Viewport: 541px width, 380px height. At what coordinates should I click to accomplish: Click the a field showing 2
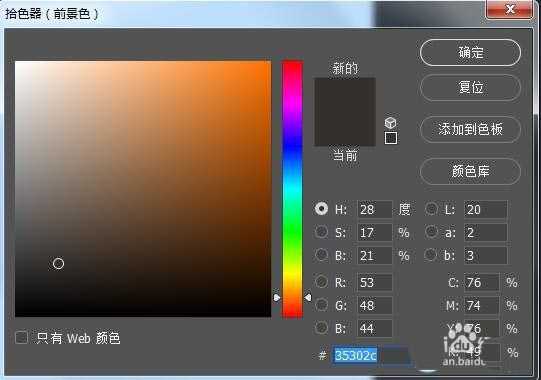point(486,232)
